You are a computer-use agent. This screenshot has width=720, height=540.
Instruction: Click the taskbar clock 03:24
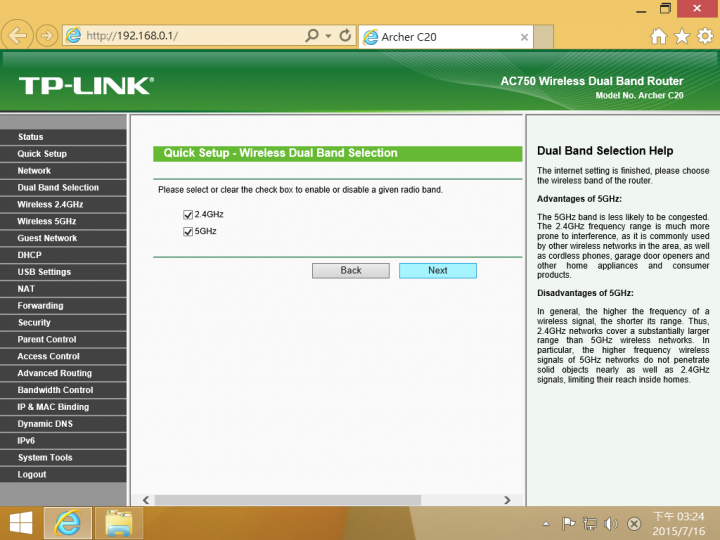click(679, 517)
